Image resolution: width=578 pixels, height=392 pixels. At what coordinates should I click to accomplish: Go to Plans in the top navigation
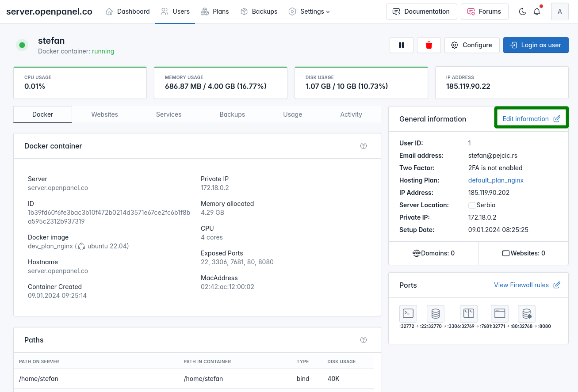[x=215, y=11]
